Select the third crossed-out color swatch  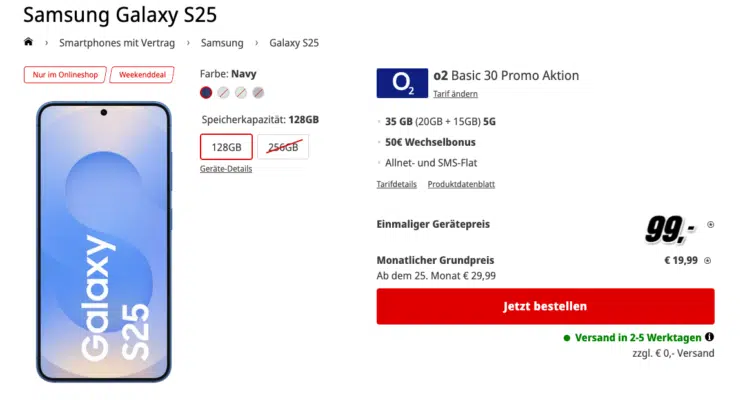[x=241, y=92]
